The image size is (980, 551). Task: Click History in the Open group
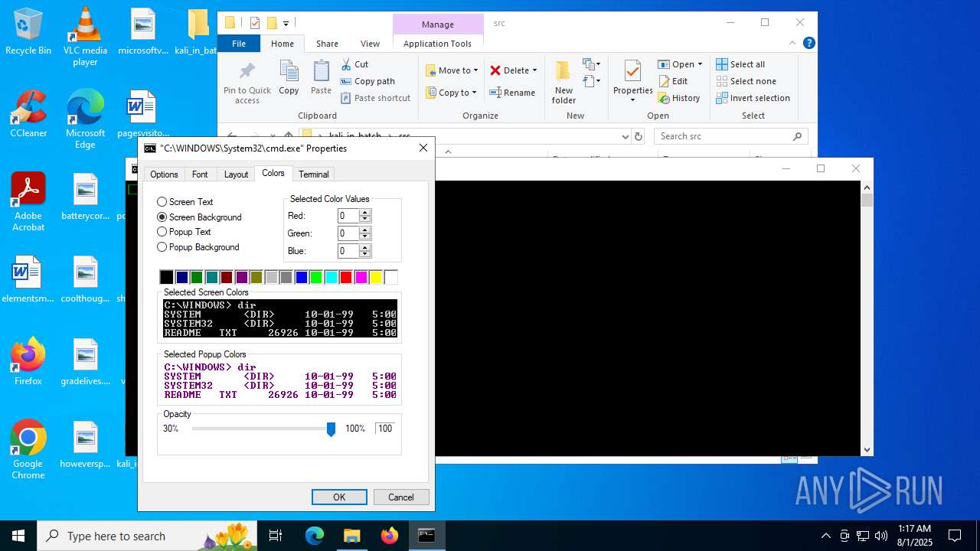pyautogui.click(x=679, y=98)
